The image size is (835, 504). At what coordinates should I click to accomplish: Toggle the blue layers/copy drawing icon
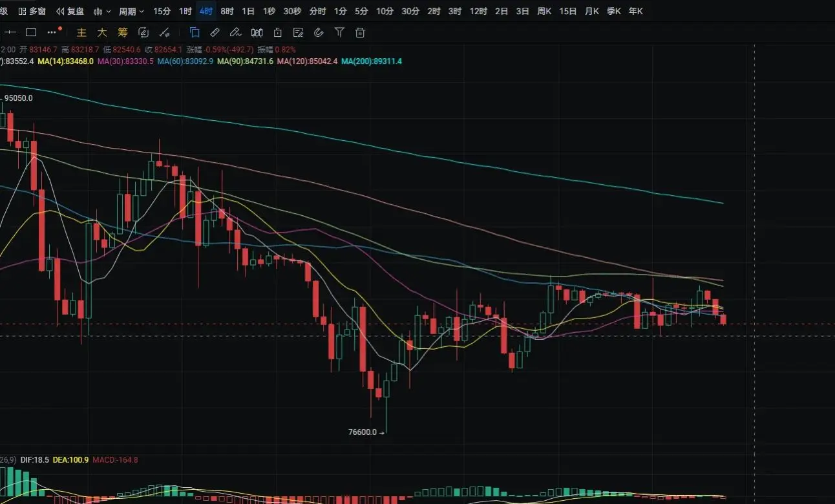tap(195, 32)
